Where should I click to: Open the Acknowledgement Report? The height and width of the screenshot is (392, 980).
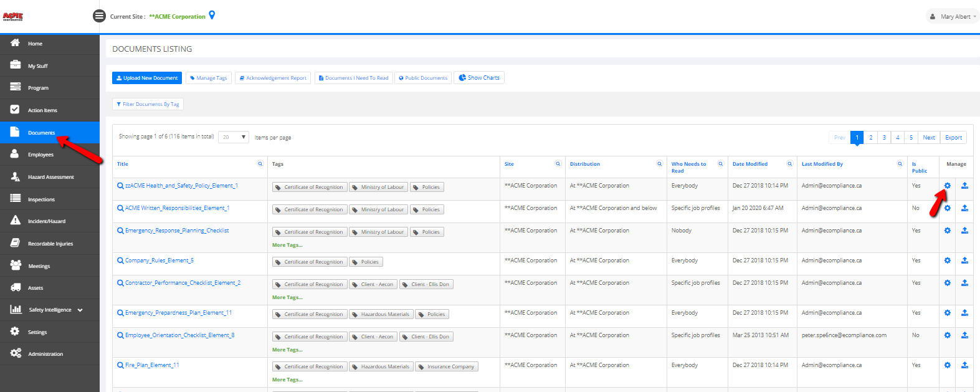[273, 78]
